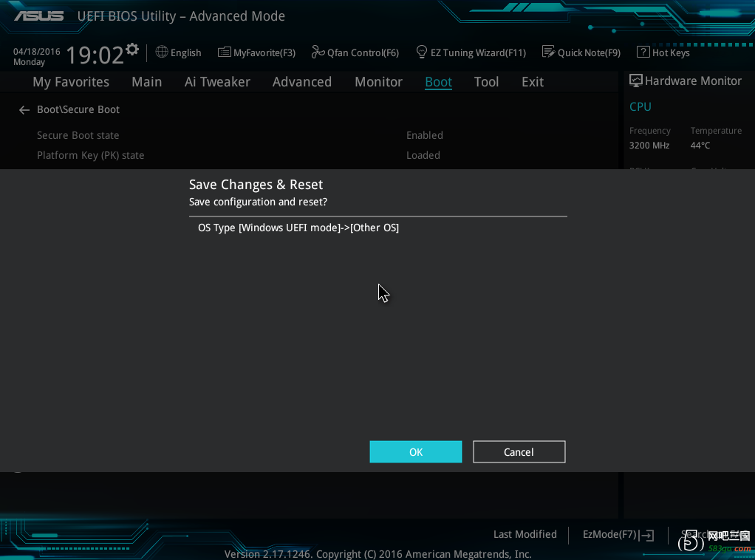
Task: Click the Save Changes & Reset title
Action: 256,185
